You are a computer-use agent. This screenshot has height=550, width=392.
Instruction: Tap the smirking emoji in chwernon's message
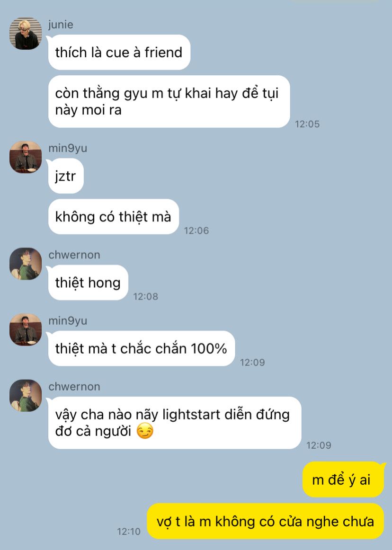pos(145,432)
